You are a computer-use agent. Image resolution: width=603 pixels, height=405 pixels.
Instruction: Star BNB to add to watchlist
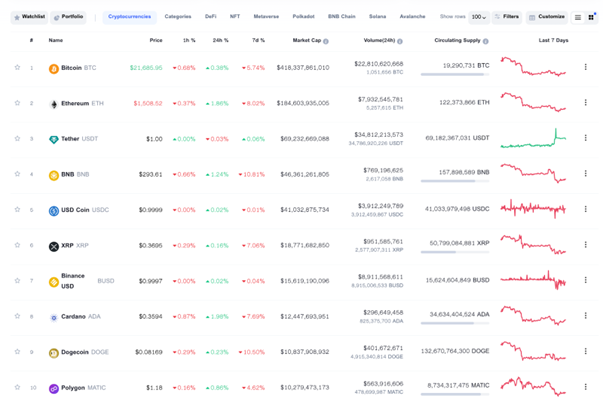pyautogui.click(x=17, y=174)
